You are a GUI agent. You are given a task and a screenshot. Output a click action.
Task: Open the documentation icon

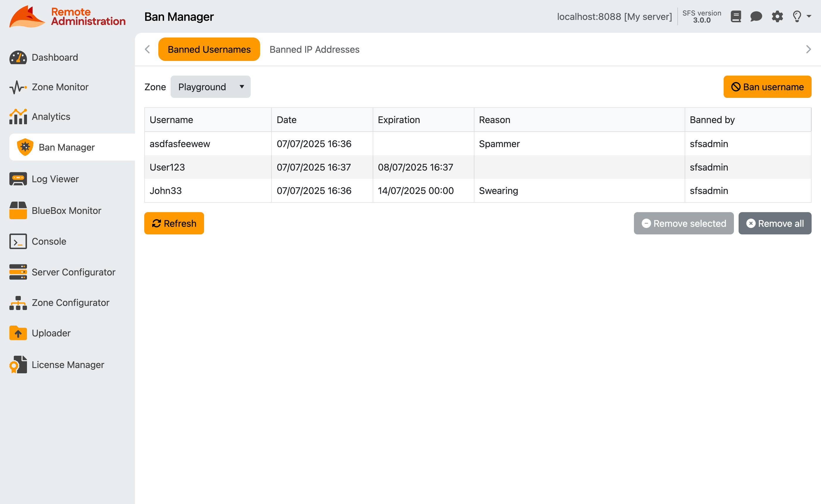[x=736, y=16]
